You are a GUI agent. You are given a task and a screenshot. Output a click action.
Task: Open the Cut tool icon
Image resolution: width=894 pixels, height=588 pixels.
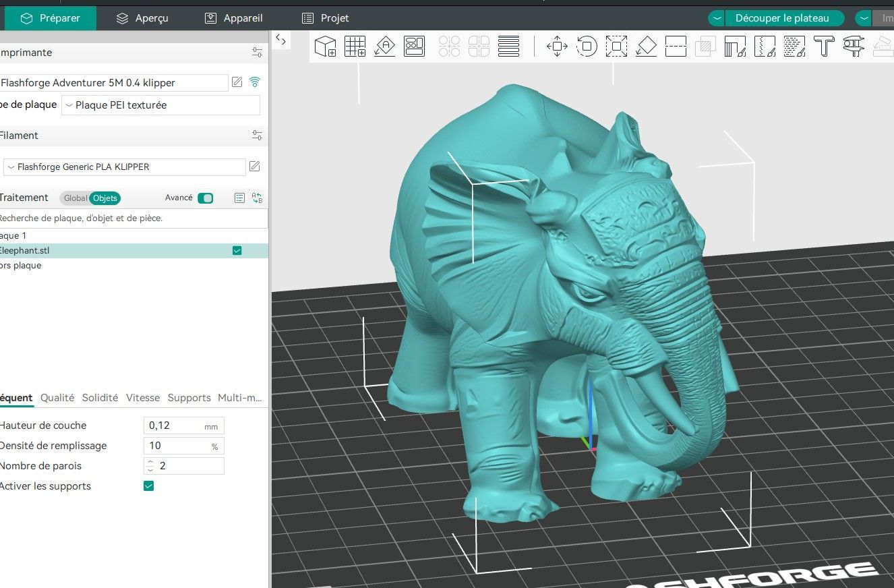coord(676,46)
